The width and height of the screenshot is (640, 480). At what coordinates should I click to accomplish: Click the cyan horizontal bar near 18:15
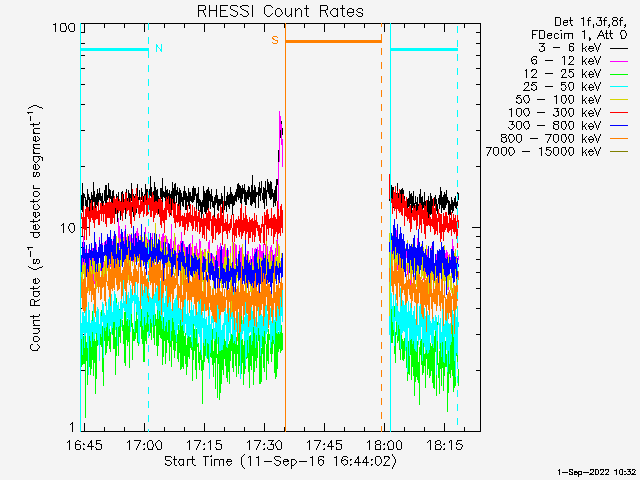[424, 50]
